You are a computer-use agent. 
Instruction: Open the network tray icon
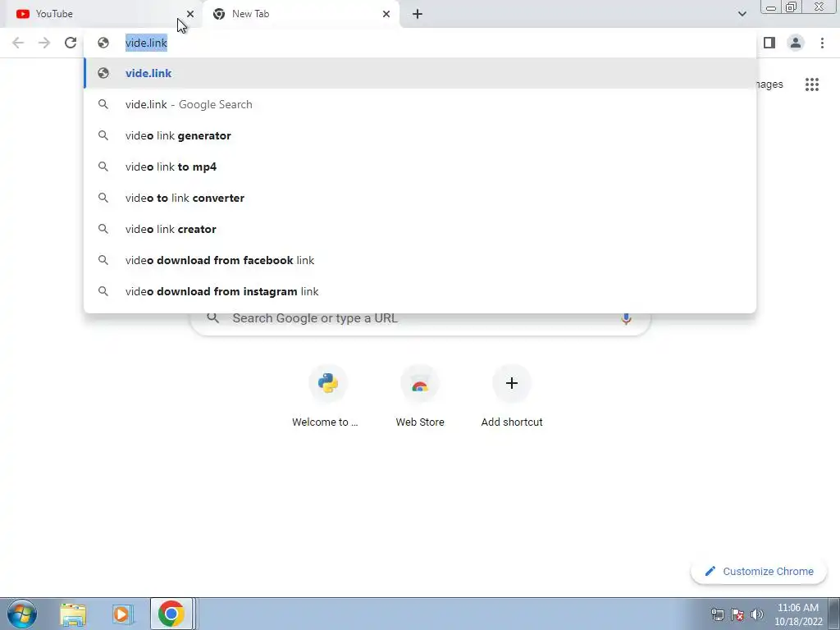717,614
